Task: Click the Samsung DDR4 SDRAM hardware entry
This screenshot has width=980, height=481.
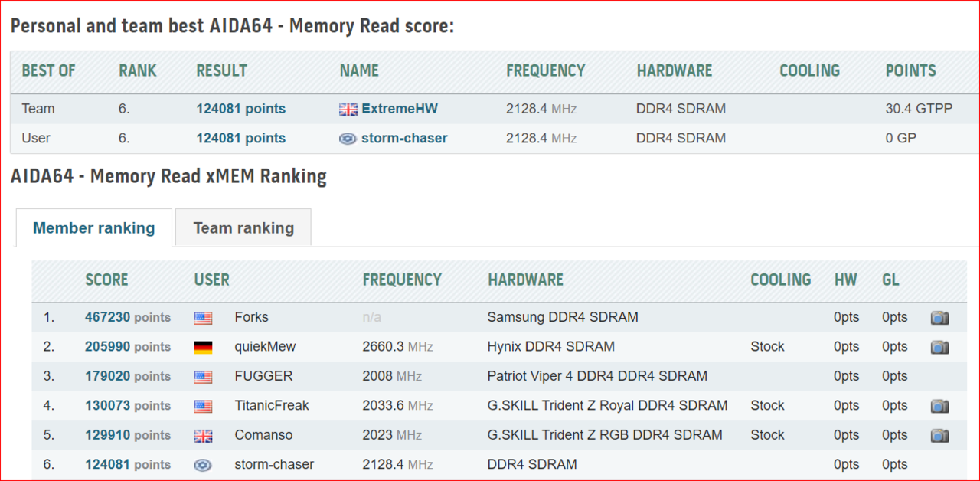Action: [x=562, y=317]
